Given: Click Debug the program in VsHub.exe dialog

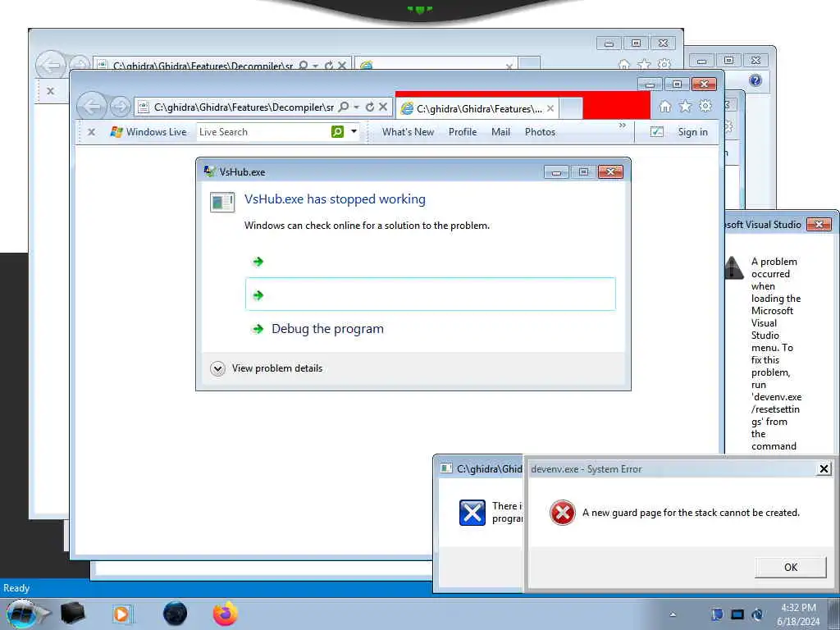Looking at the screenshot, I should click(x=327, y=328).
